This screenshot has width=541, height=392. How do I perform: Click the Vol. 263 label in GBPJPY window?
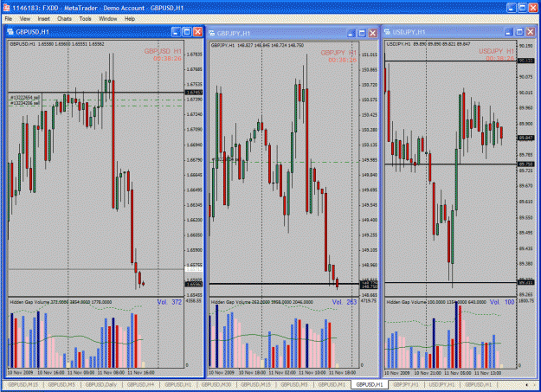pyautogui.click(x=345, y=302)
